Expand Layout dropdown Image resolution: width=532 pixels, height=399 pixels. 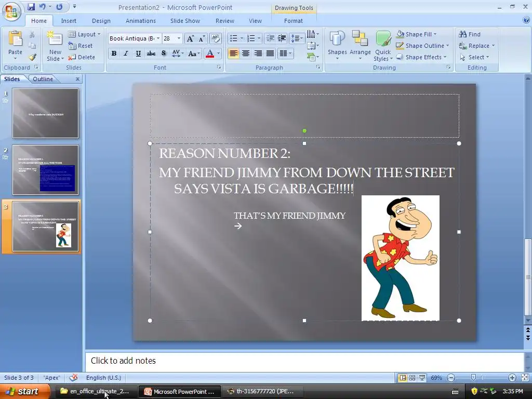[x=85, y=34]
